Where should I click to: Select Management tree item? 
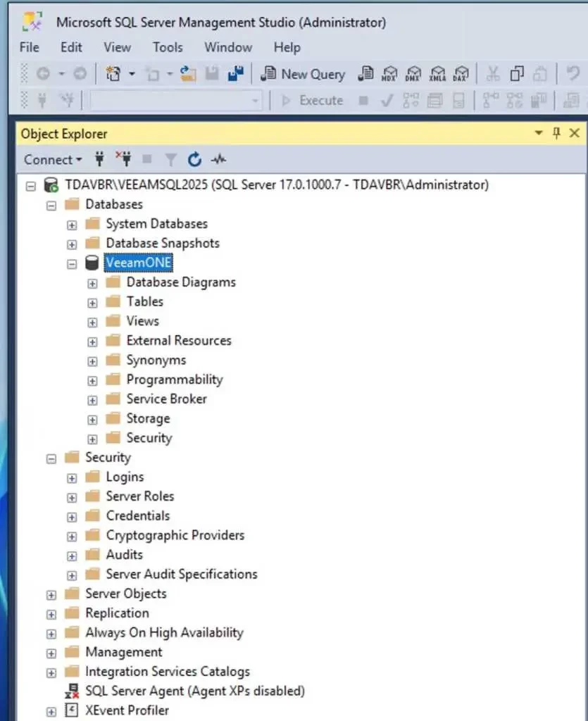[x=124, y=651]
